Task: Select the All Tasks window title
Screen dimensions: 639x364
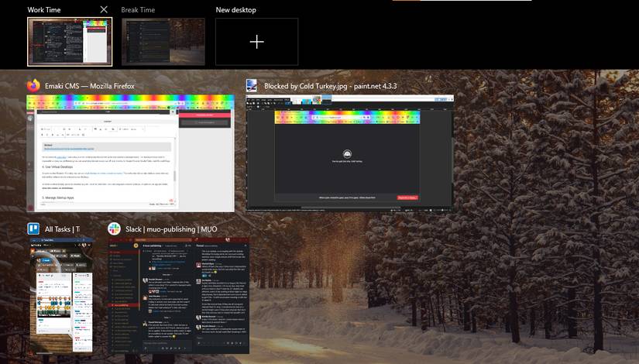Action: 63,229
